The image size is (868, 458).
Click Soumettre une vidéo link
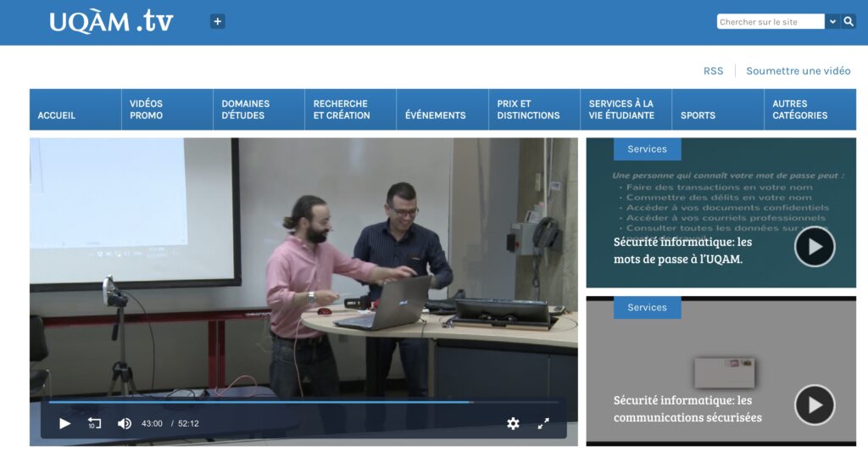pos(798,71)
